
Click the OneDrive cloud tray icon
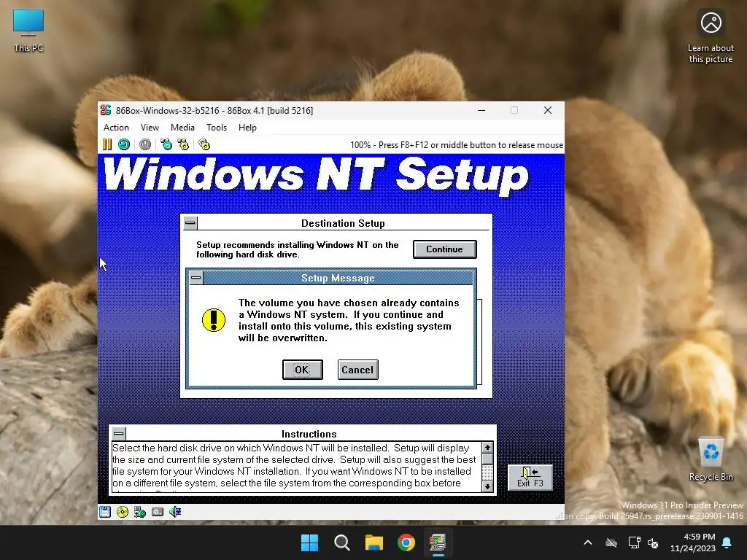(x=611, y=542)
